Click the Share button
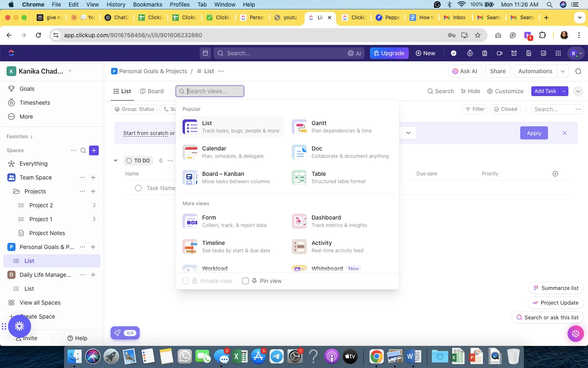 pyautogui.click(x=498, y=71)
